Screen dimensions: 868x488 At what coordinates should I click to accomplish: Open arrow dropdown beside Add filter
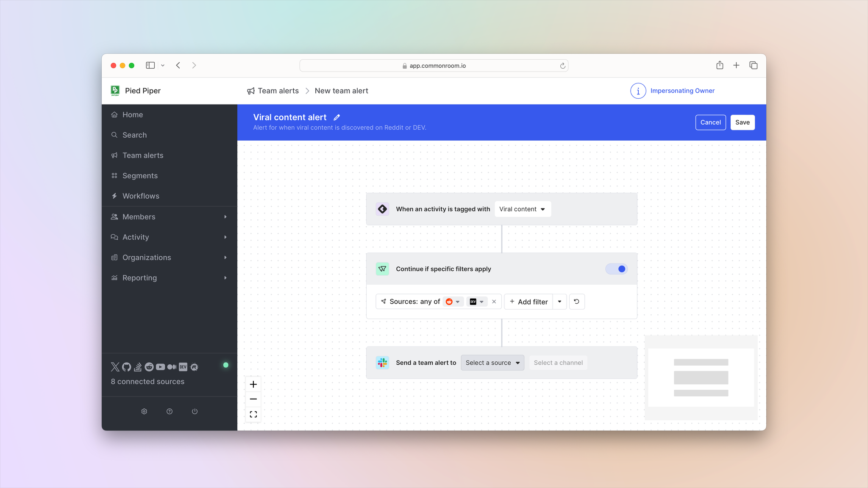tap(559, 302)
